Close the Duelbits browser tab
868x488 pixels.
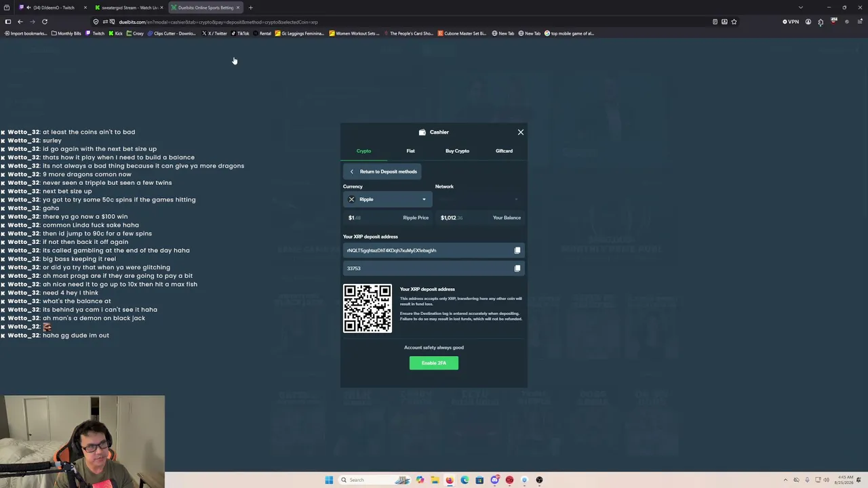(238, 7)
